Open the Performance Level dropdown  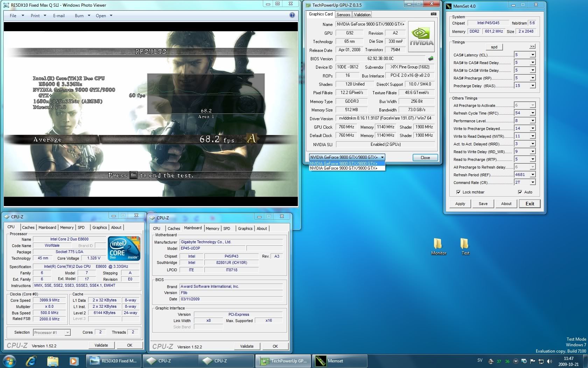point(532,121)
